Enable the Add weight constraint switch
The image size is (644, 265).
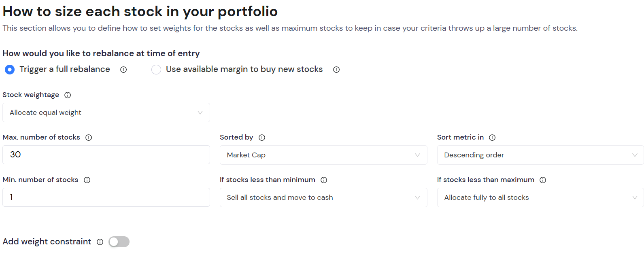point(119,242)
